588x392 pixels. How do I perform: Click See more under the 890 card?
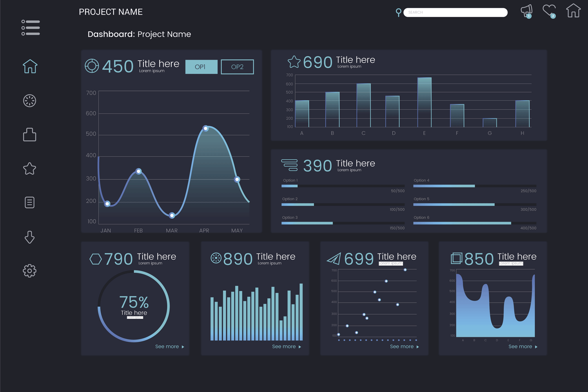pyautogui.click(x=287, y=347)
